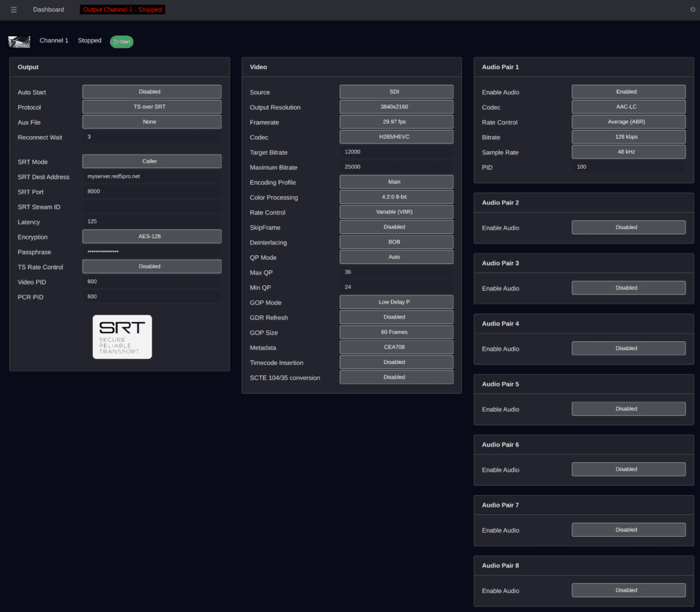Viewport: 700px width, 612px height.
Task: Change the Output Resolution from 3840x2160
Action: pyautogui.click(x=396, y=107)
